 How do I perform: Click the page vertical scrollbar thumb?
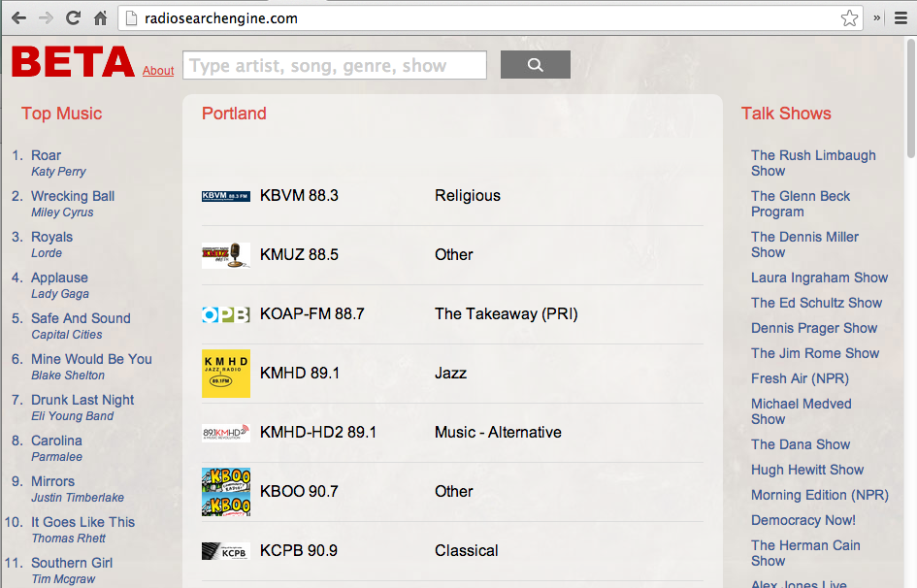910,98
